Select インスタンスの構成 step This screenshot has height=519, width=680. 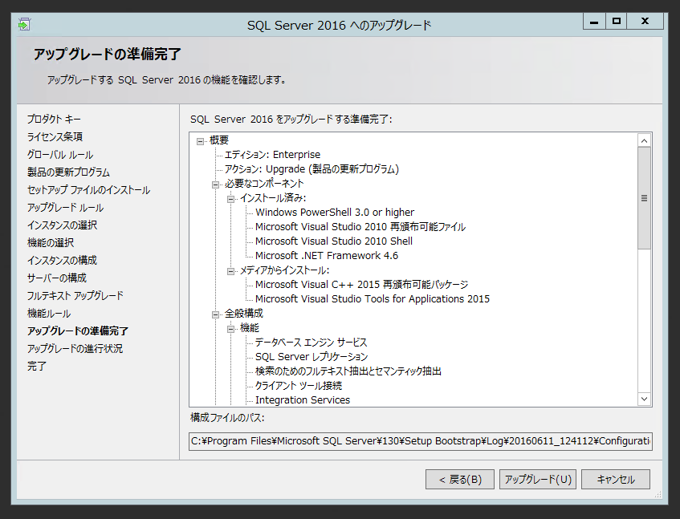coord(62,260)
